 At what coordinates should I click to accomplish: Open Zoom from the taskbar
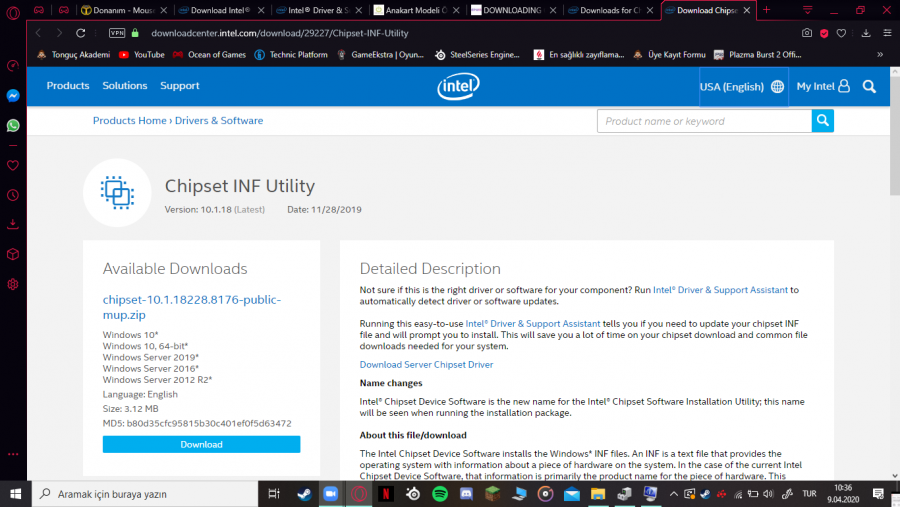click(331, 494)
